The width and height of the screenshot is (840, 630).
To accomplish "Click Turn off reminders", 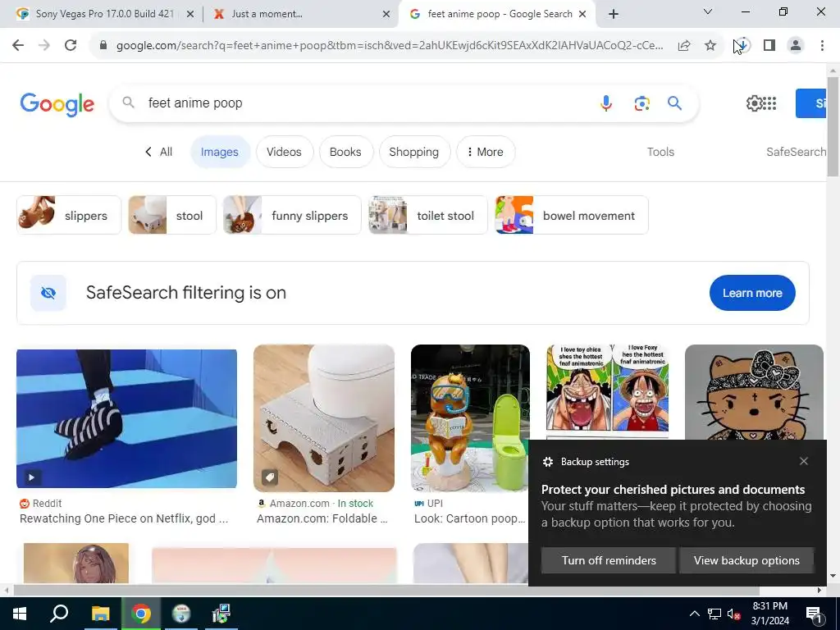I will click(609, 560).
